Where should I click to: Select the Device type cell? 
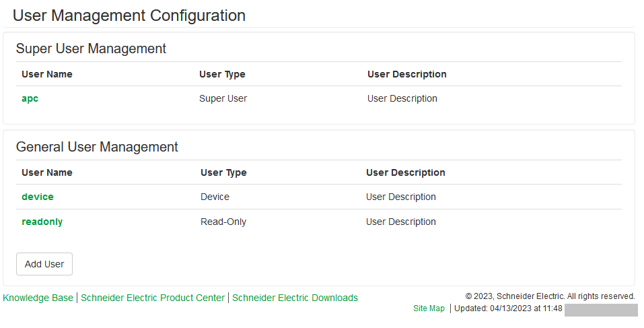pos(215,197)
